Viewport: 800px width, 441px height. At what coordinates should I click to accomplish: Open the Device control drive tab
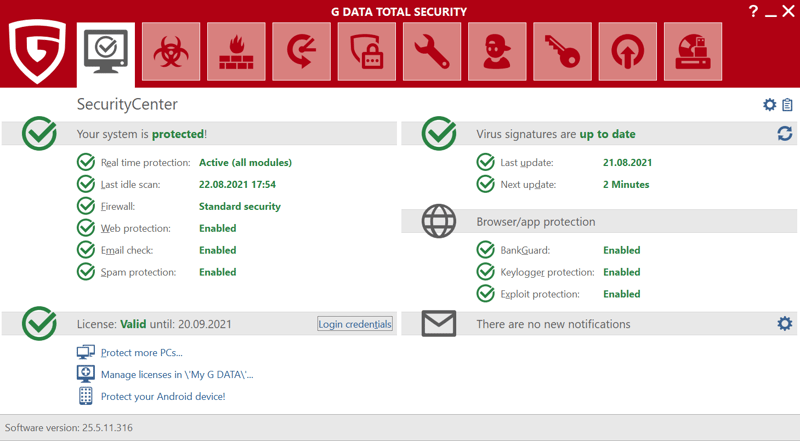pyautogui.click(x=693, y=52)
